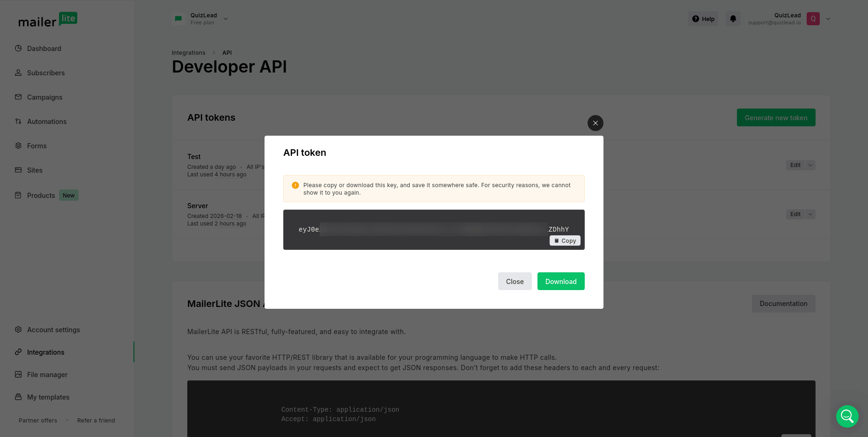The height and width of the screenshot is (437, 868).
Task: Click the QuizLead user avatar
Action: point(813,19)
